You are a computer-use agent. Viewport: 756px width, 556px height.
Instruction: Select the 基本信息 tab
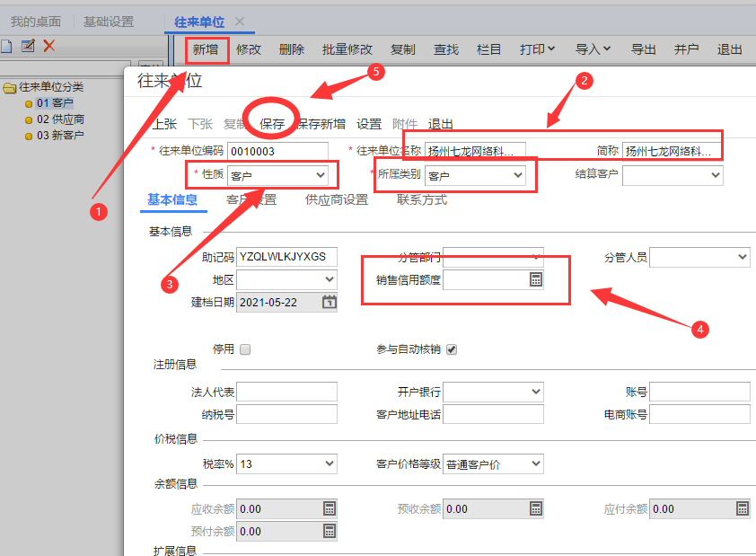(172, 199)
